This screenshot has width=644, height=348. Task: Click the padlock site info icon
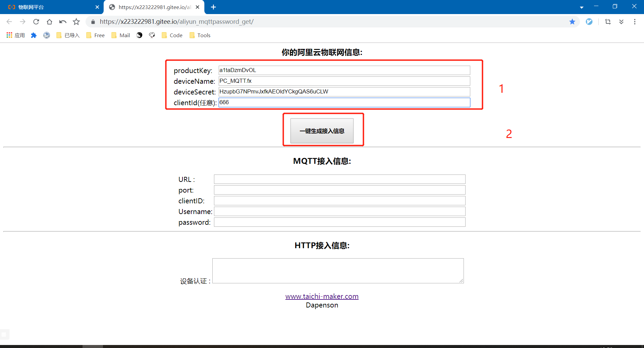[93, 22]
